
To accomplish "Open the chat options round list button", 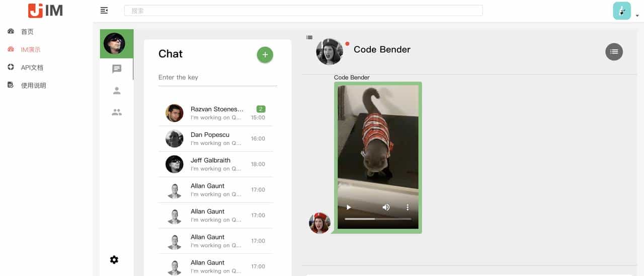I will (614, 51).
